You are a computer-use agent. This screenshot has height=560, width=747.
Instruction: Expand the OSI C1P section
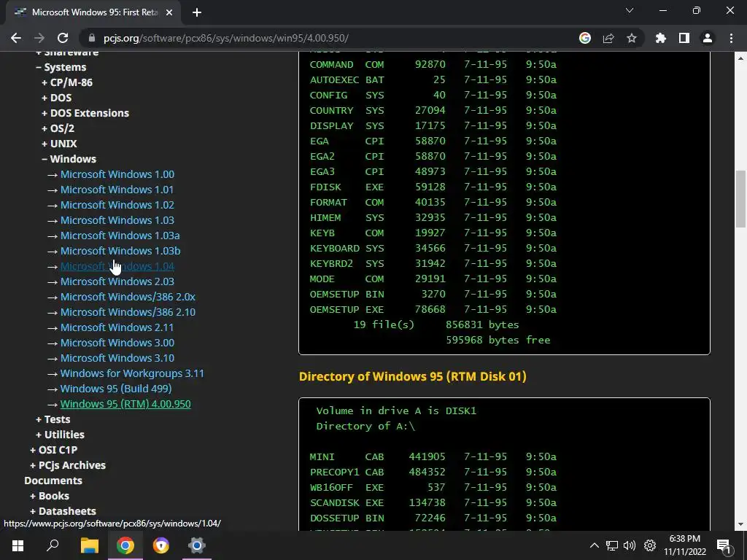54,450
